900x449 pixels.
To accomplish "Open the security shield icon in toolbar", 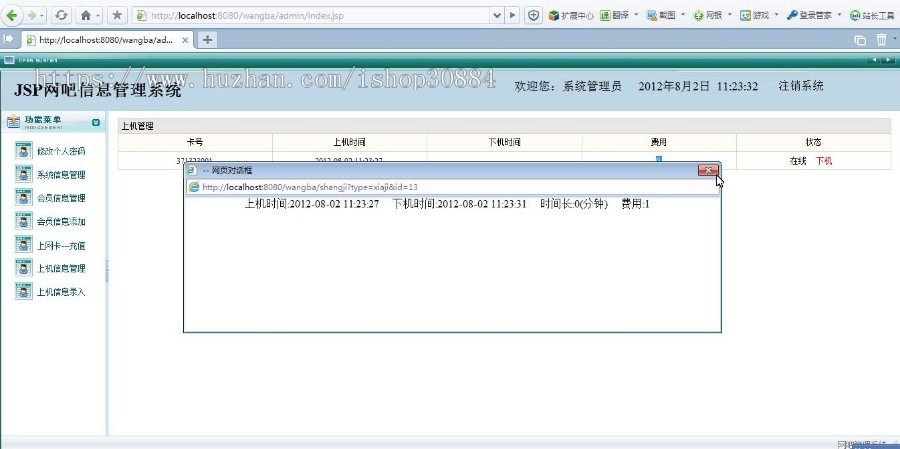I will (x=534, y=16).
